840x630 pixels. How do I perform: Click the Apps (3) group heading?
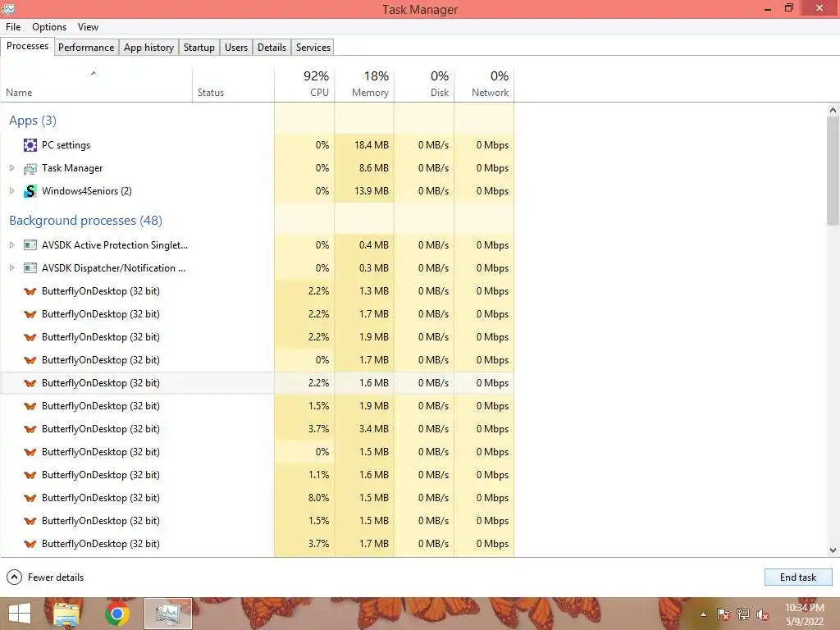[x=33, y=121]
